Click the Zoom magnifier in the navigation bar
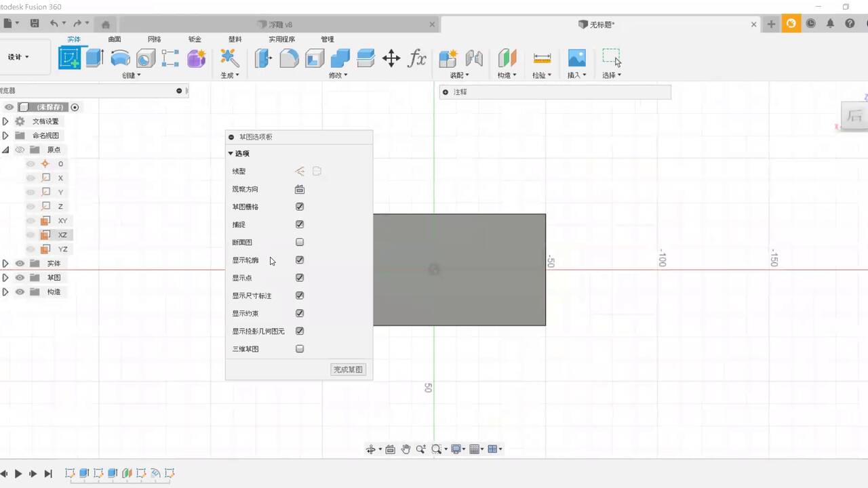Screen dimensions: 868x488 tap(420, 449)
